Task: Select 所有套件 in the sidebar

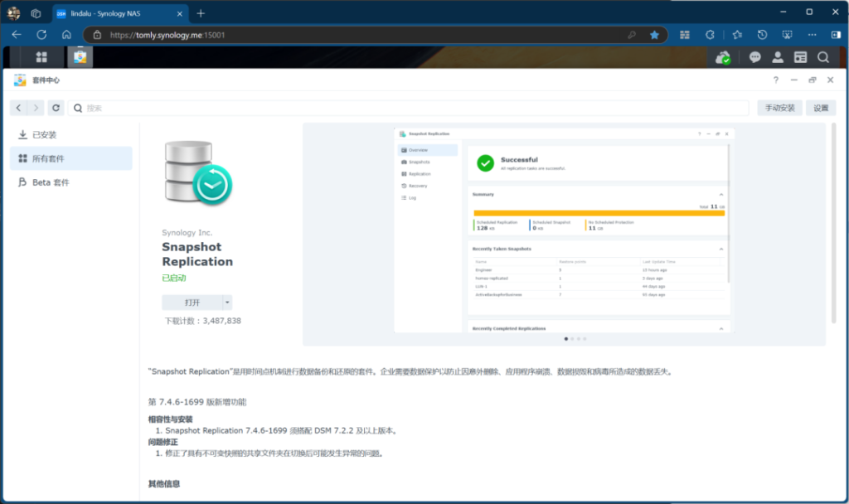Action: [71, 158]
